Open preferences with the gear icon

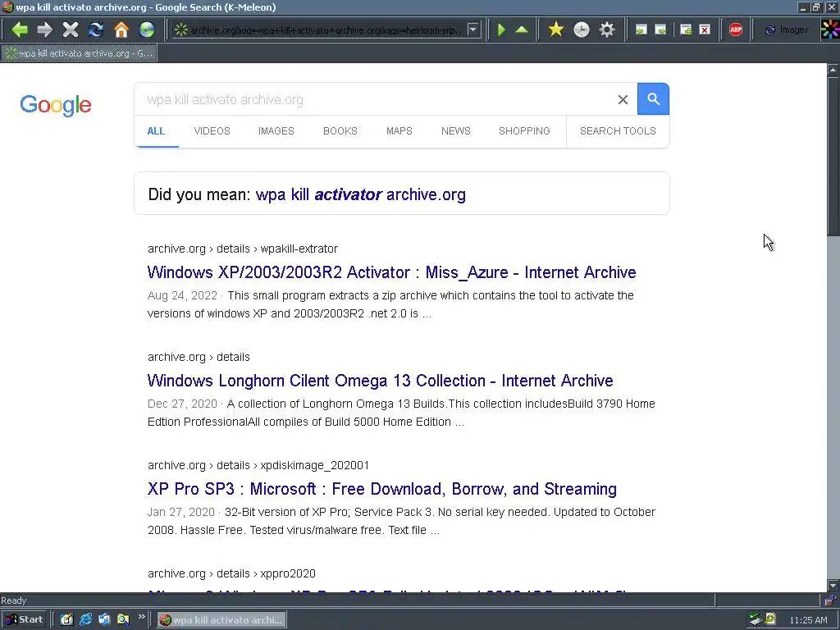click(x=606, y=30)
